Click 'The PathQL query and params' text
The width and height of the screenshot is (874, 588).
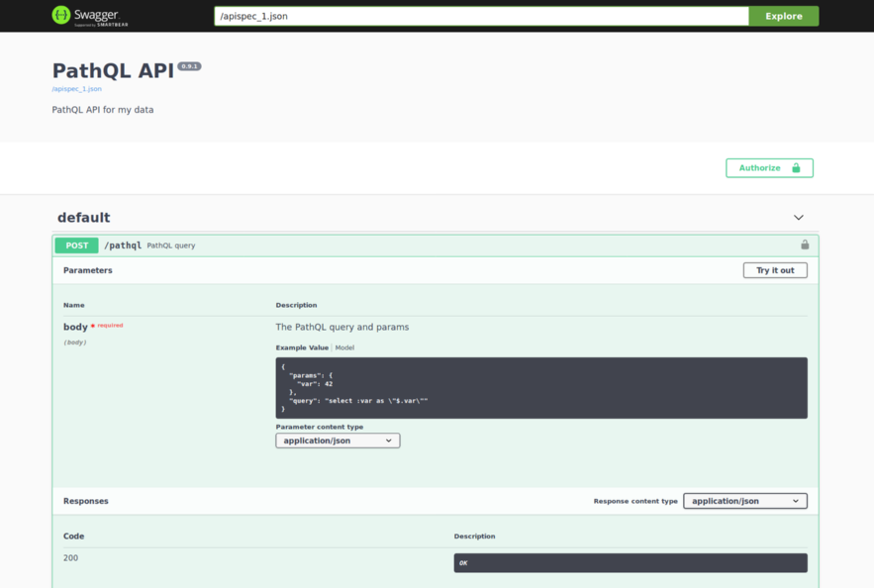click(x=342, y=328)
